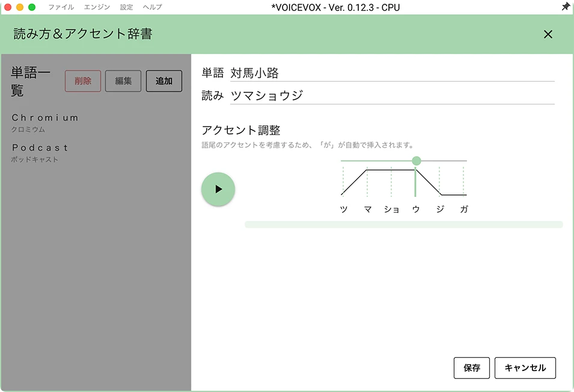Open the ファイル menu

pyautogui.click(x=61, y=7)
